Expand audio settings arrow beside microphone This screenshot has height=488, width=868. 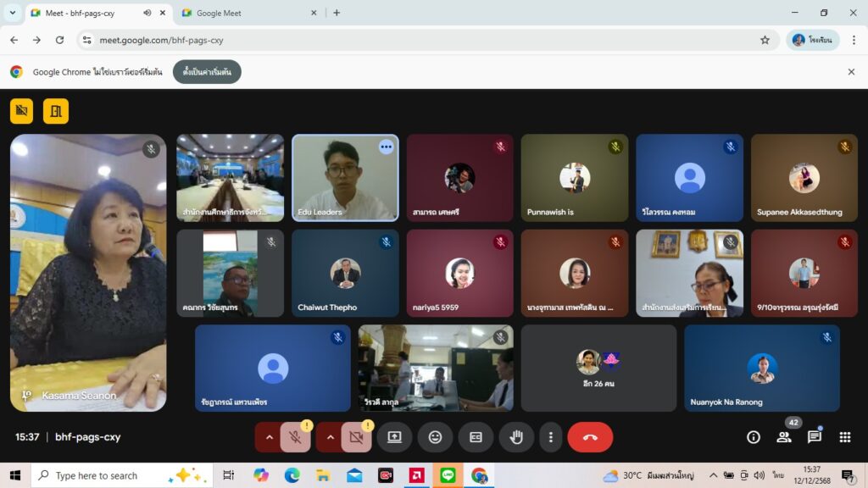270,437
